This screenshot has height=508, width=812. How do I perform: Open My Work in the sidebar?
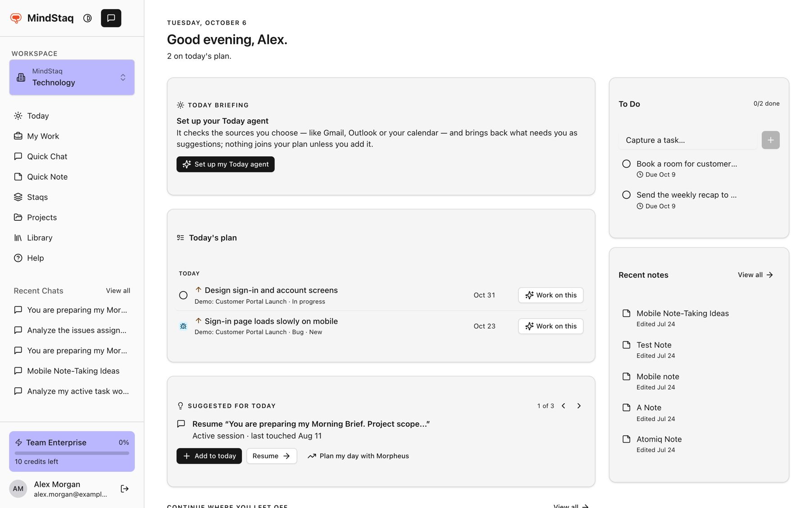pos(72,136)
